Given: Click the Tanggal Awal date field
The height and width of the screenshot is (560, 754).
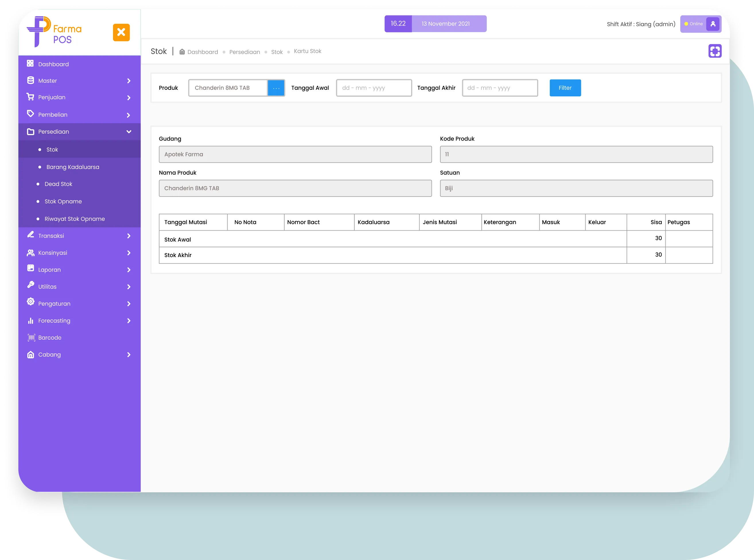Looking at the screenshot, I should pyautogui.click(x=374, y=88).
